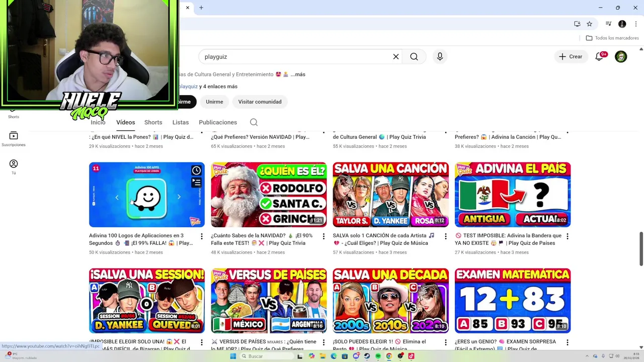
Task: Expand channel description with ...más
Action: click(298, 74)
